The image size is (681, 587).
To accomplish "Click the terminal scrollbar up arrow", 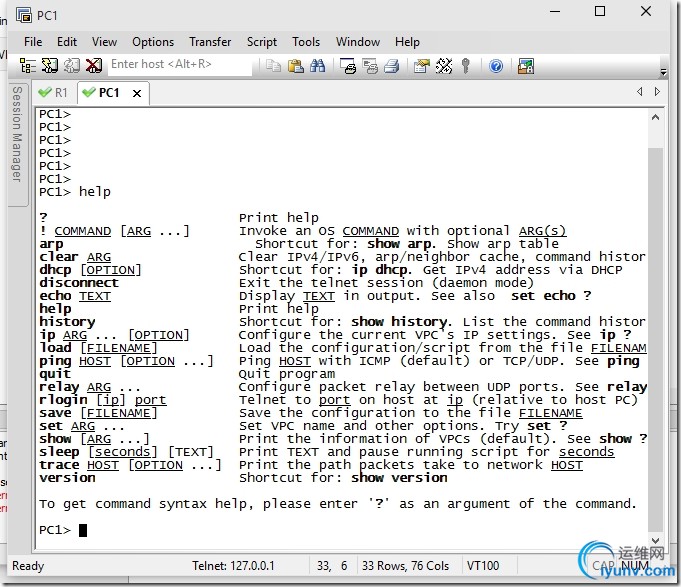I will (655, 117).
